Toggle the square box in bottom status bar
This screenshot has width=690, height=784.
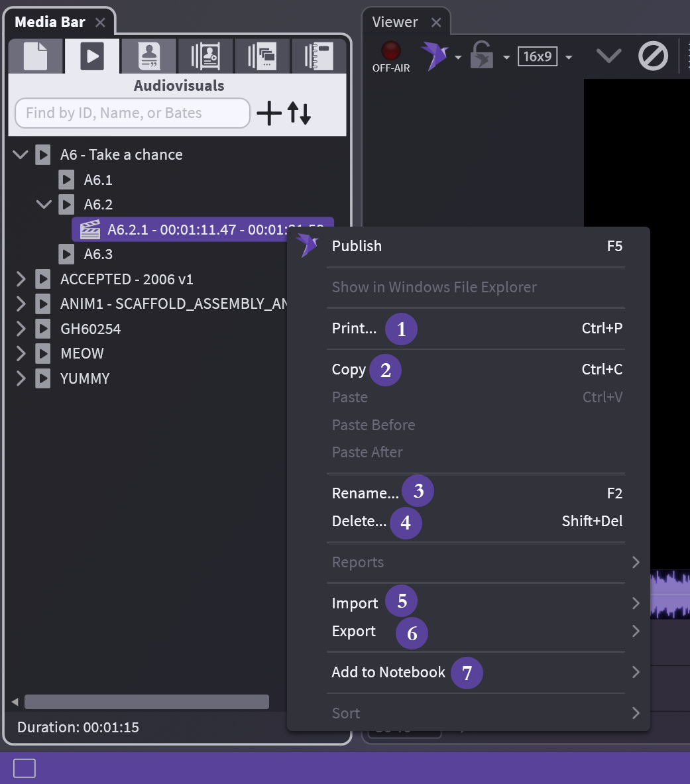[25, 768]
